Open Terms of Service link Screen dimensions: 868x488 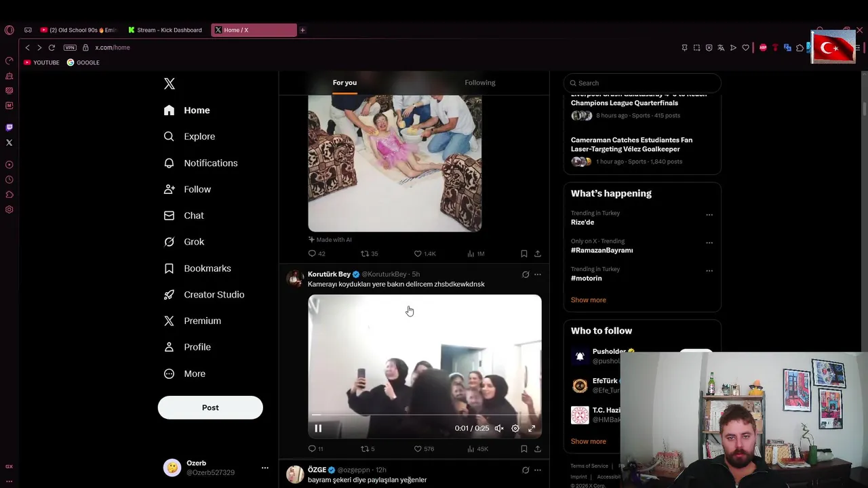tap(589, 466)
